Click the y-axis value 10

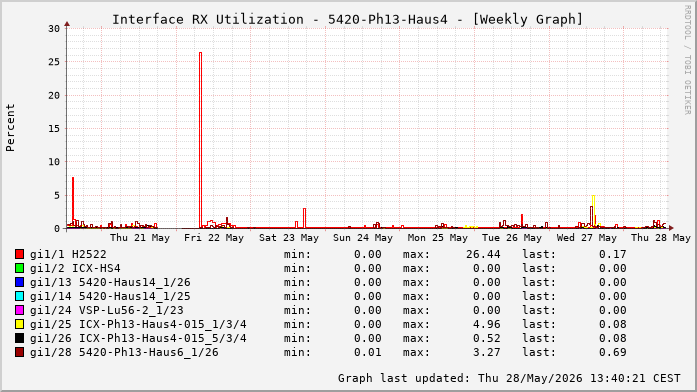click(x=54, y=162)
